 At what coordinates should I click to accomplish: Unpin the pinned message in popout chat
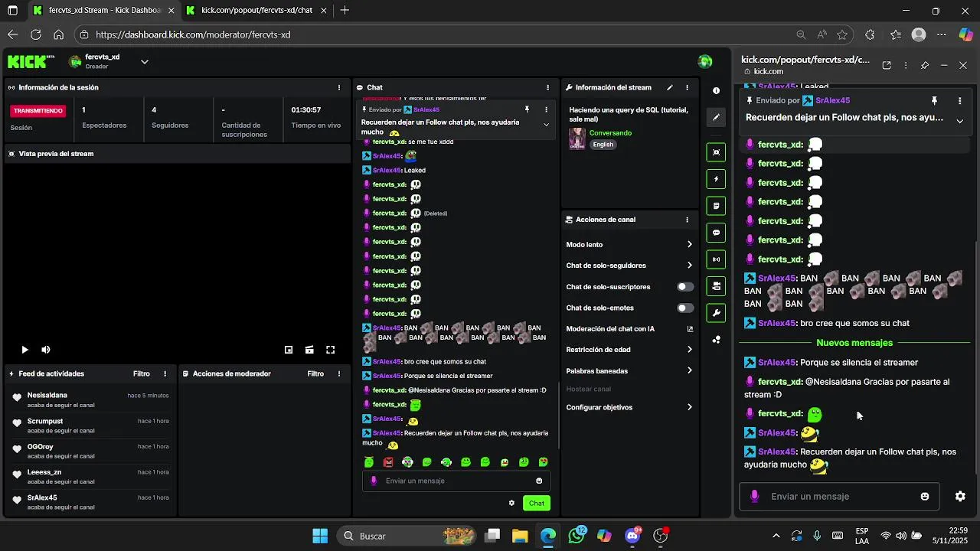pos(934,100)
